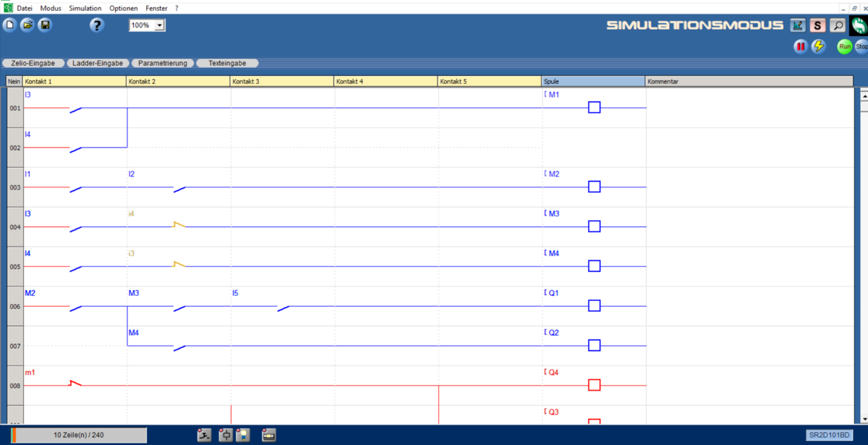This screenshot has height=445, width=868.
Task: Open a project with the folder icon
Action: pyautogui.click(x=27, y=25)
